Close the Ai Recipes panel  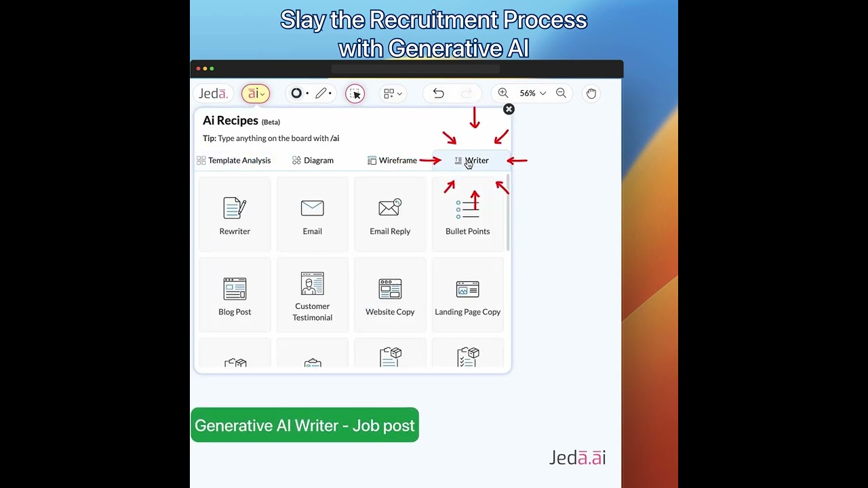[x=509, y=109]
